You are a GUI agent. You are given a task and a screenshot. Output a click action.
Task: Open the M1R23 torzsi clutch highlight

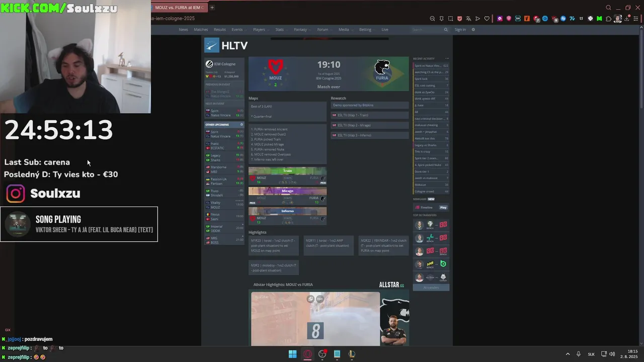[274, 245]
